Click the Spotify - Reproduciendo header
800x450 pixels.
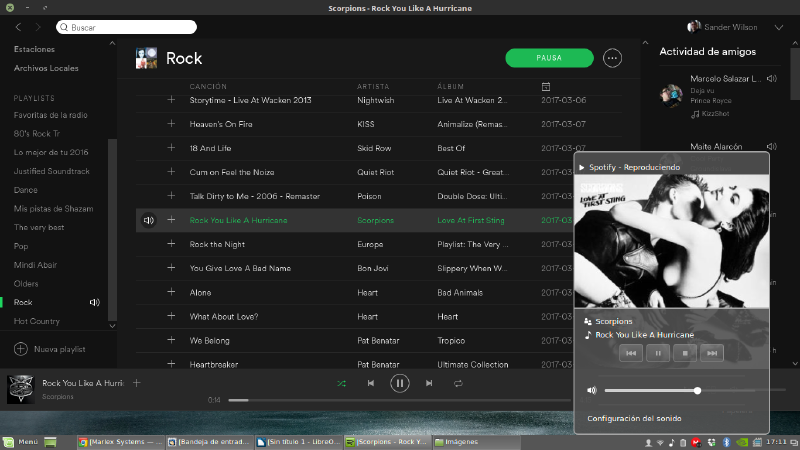point(634,167)
